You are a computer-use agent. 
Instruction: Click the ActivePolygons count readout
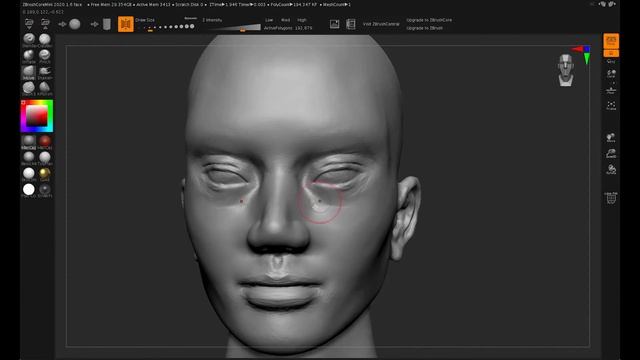[x=288, y=28]
